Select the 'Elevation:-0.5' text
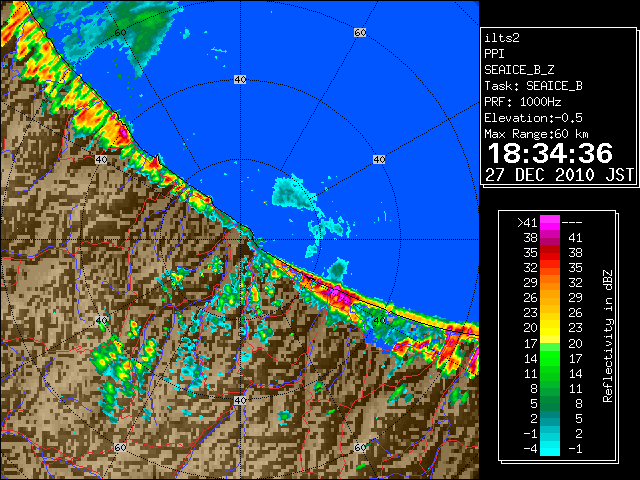The image size is (640, 480). [533, 118]
